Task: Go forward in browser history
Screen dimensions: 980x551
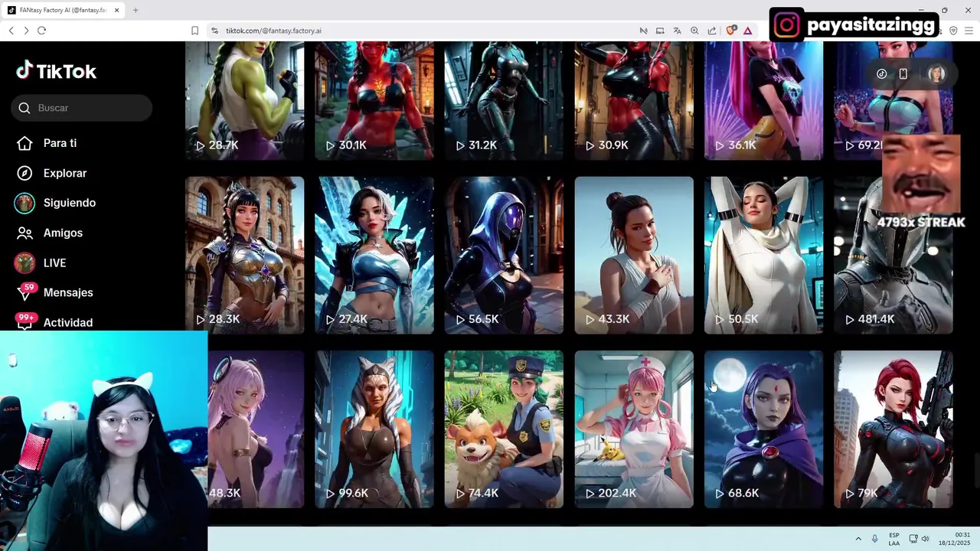Action: [x=26, y=31]
